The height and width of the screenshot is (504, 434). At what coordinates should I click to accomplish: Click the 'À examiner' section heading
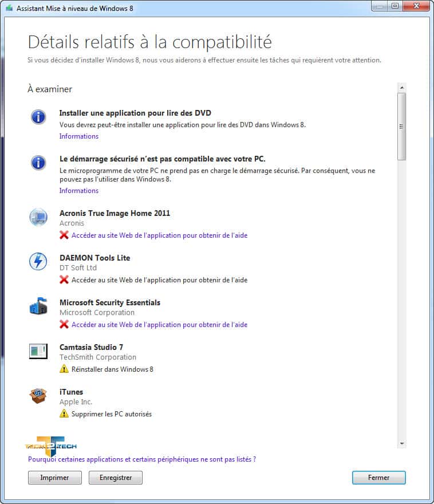(x=50, y=89)
